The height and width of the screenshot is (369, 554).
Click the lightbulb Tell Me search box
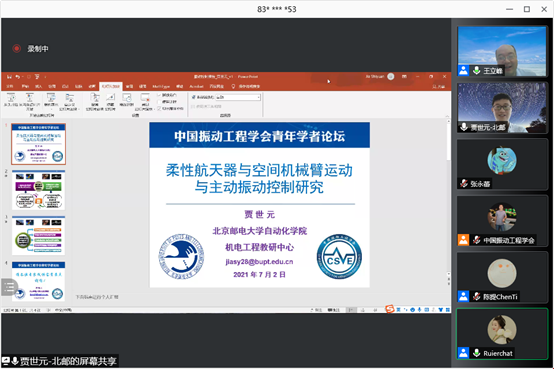(246, 86)
